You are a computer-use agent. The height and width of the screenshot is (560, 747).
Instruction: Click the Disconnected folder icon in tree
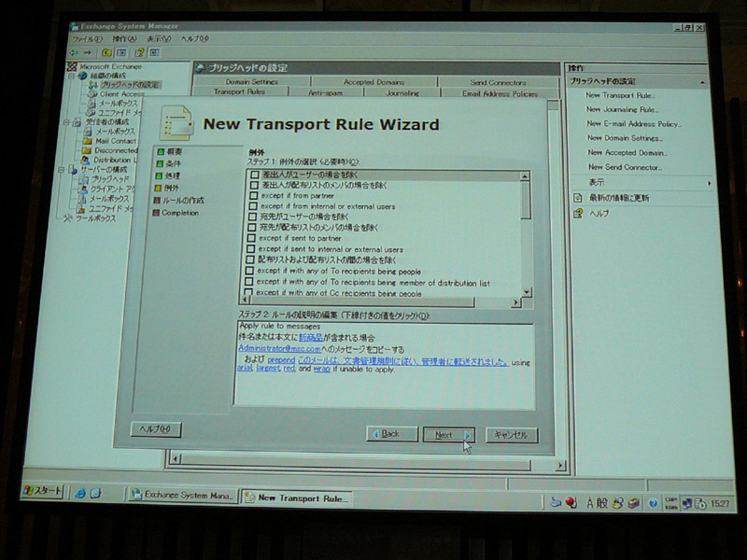pyautogui.click(x=87, y=150)
